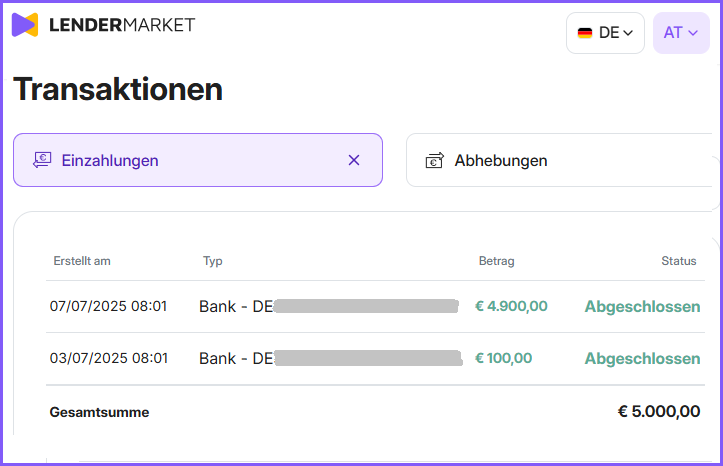Screen dimensions: 723x466
Task: Click the Einzahlungen deposit icon
Action: point(42,160)
